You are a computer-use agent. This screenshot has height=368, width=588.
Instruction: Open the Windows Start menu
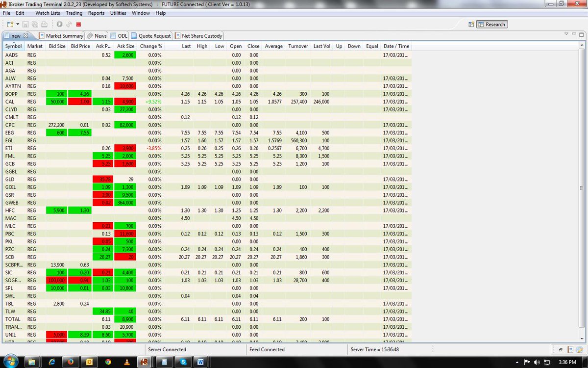click(x=10, y=361)
